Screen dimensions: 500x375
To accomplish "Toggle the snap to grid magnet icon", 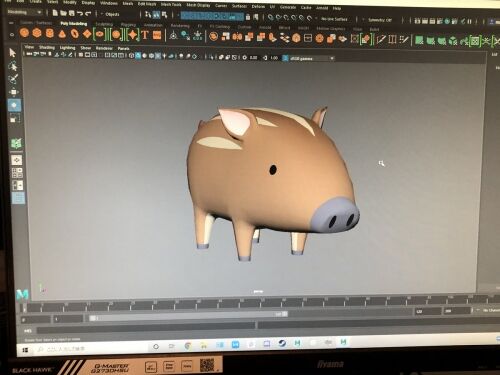I will pos(270,17).
